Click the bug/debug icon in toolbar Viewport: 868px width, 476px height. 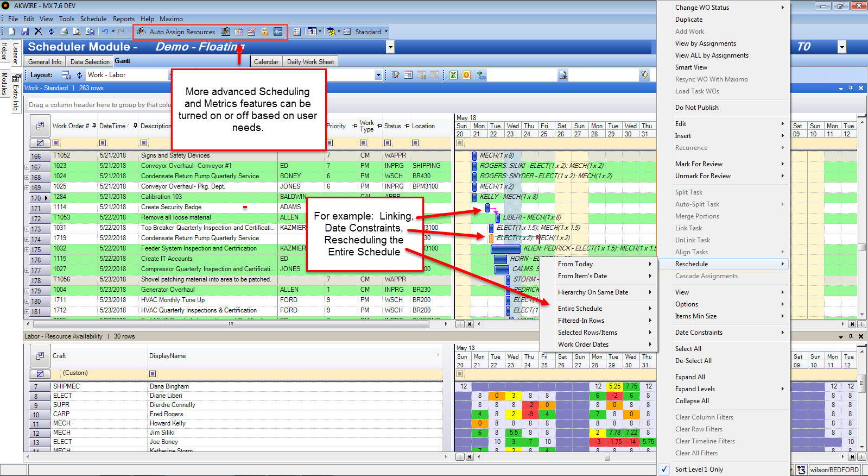point(331,32)
